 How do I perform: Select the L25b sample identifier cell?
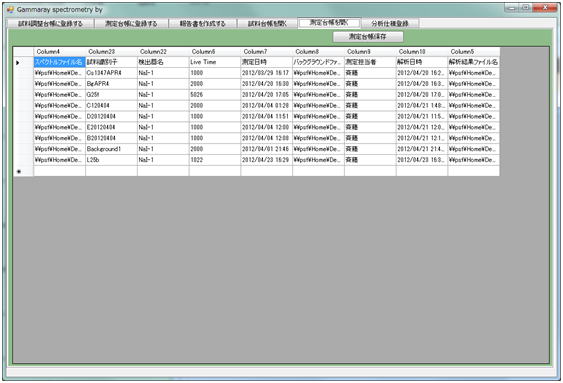tap(111, 160)
